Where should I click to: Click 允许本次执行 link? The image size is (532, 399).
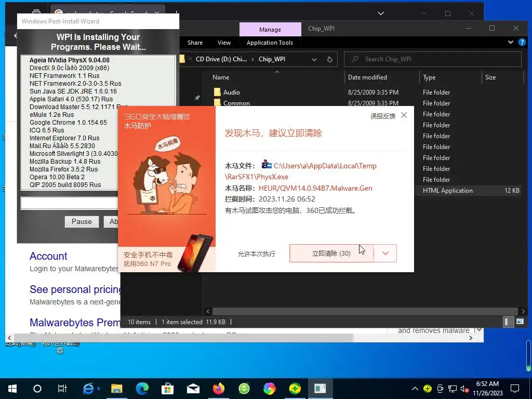(x=257, y=254)
